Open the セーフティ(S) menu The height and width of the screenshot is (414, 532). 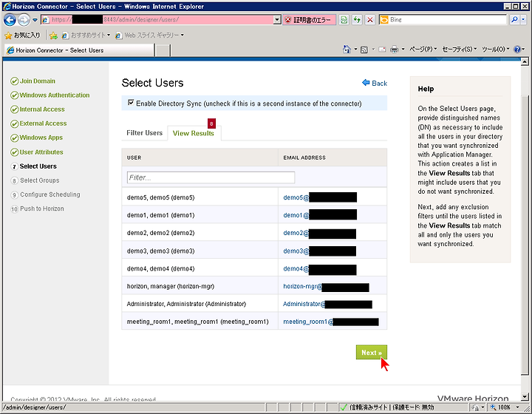(x=460, y=50)
